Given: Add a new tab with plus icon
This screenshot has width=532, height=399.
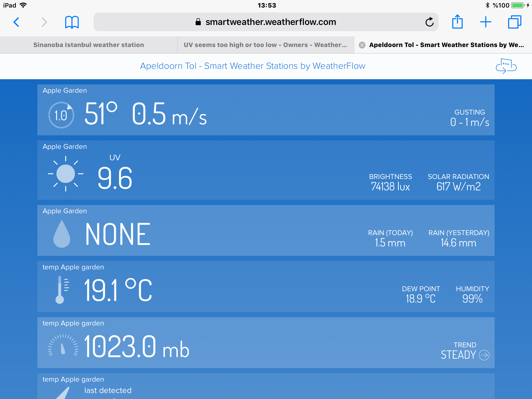Looking at the screenshot, I should click(486, 22).
